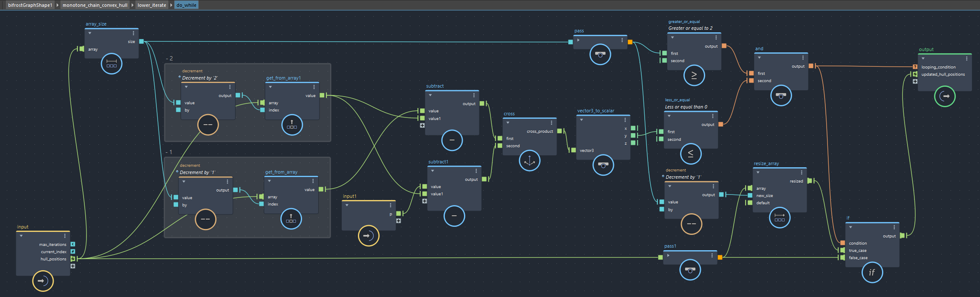Collapse the cross node using its arrow
Viewport: 980px width, 297px height.
point(507,123)
